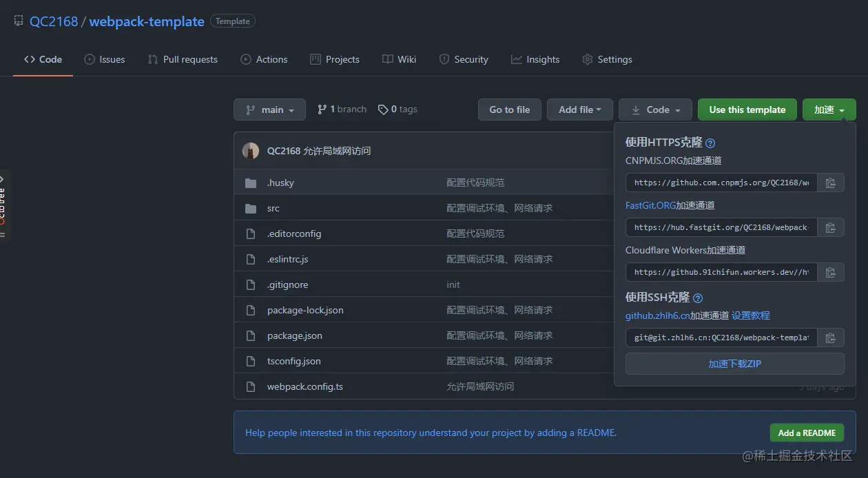Select the CNPMJS clone URL field
The height and width of the screenshot is (478, 868).
pyautogui.click(x=721, y=183)
